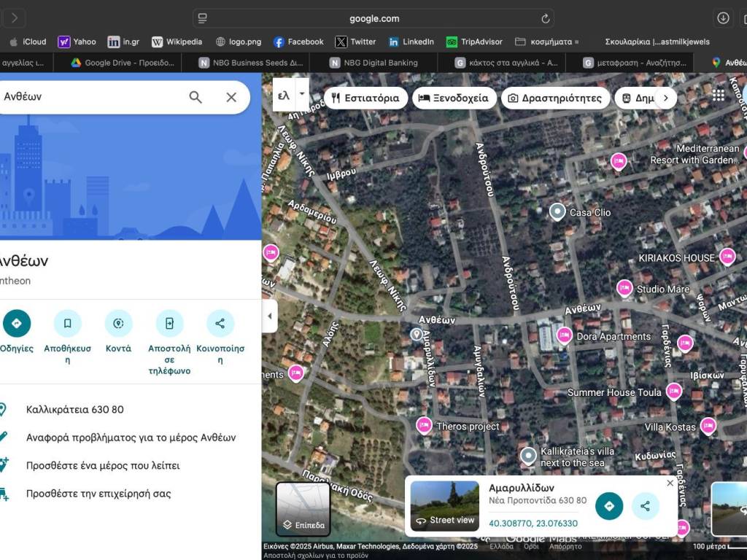Click the Ανθέων search input field

point(88,97)
